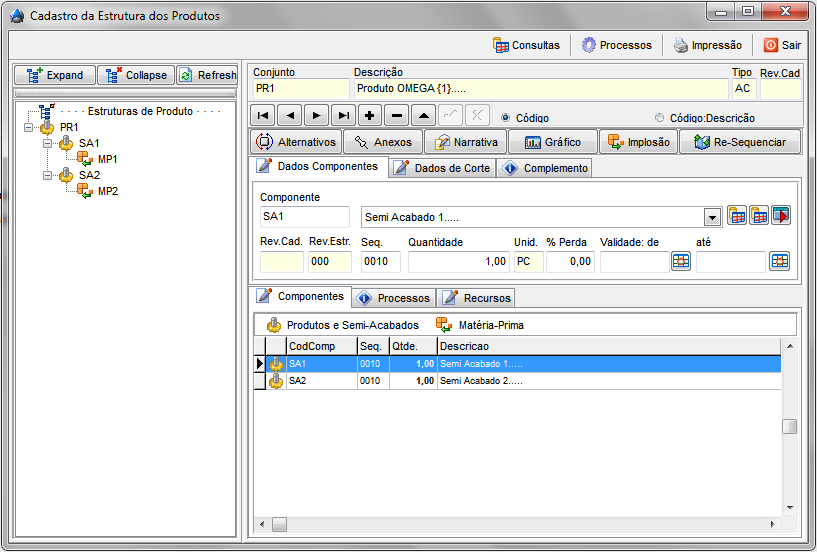This screenshot has height=552, width=817.
Task: Go to first record navigation arrow
Action: tap(263, 115)
